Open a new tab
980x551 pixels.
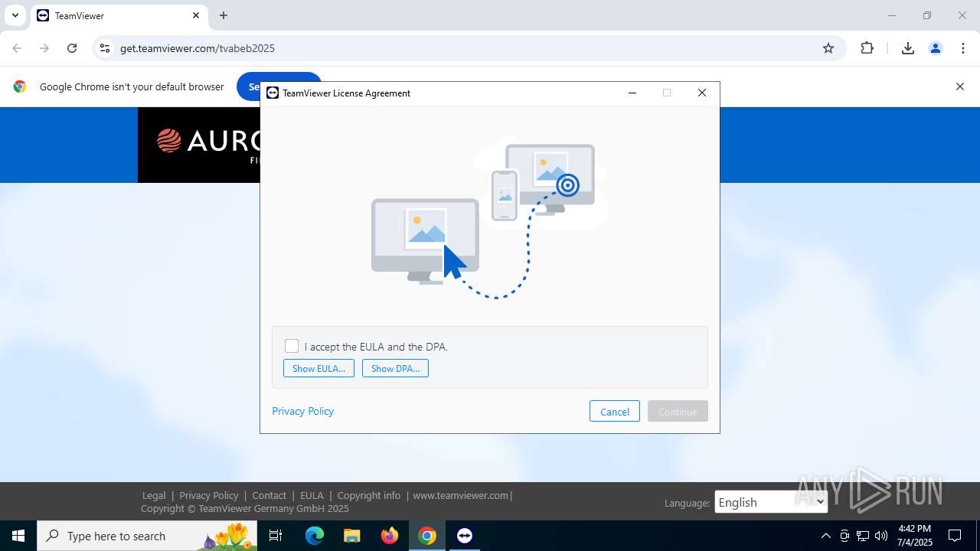pos(224,15)
